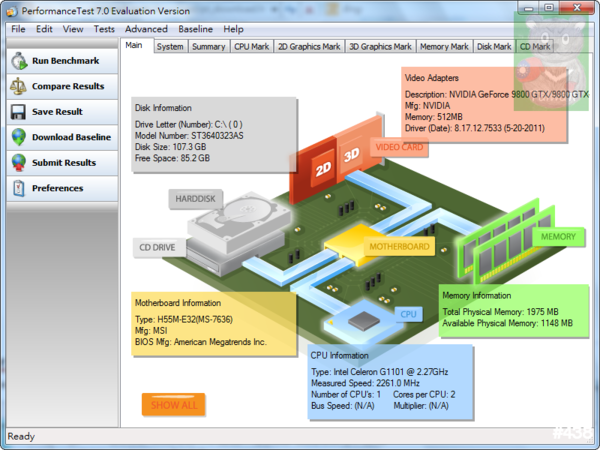Click the Download Baseline globe icon
600x450 pixels.
[18, 137]
